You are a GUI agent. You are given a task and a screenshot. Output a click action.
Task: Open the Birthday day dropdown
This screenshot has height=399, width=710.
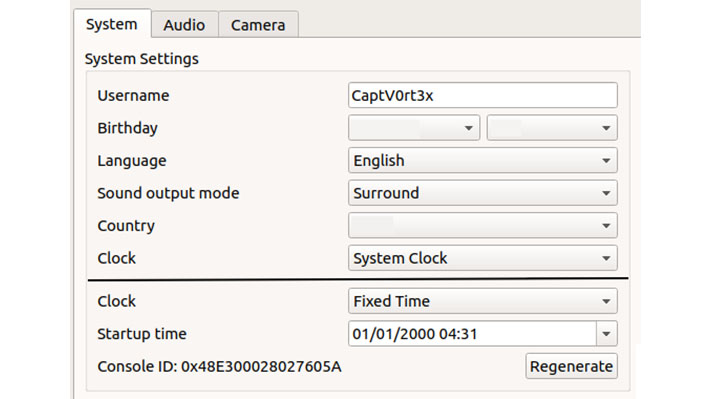pyautogui.click(x=552, y=128)
